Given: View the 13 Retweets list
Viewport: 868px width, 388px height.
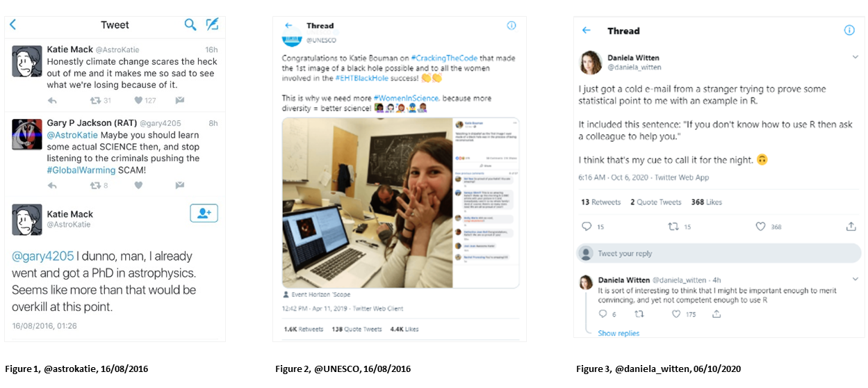Looking at the screenshot, I should pos(601,202).
